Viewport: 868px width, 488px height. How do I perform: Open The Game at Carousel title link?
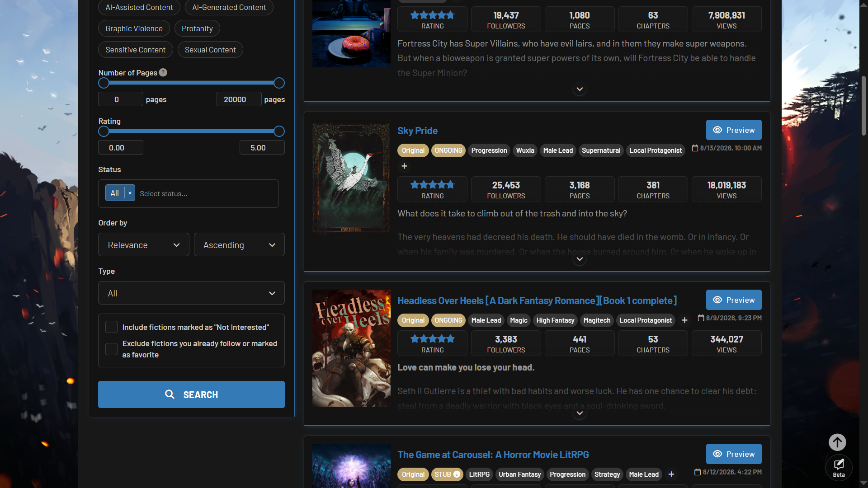coord(493,455)
